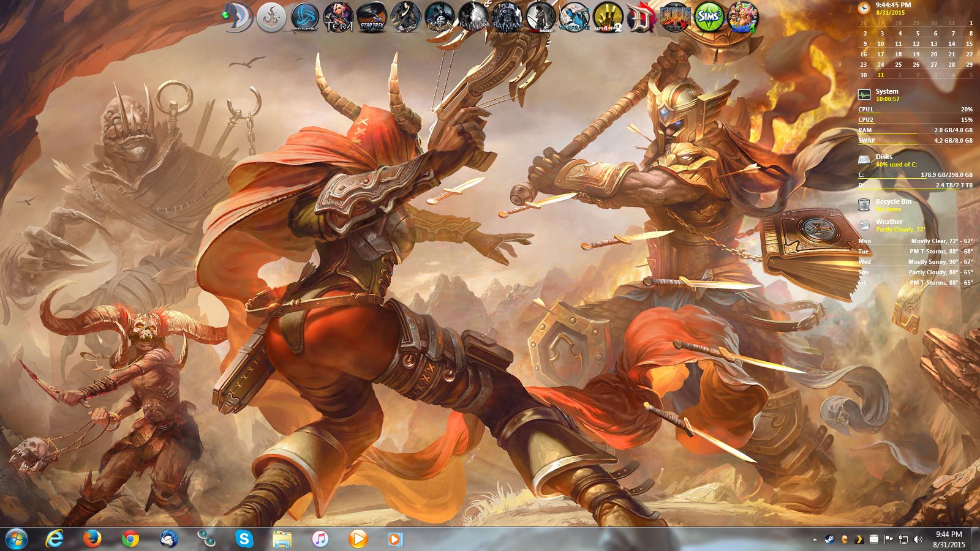Open Windows Start menu orb
The width and height of the screenshot is (980, 551).
coord(17,539)
